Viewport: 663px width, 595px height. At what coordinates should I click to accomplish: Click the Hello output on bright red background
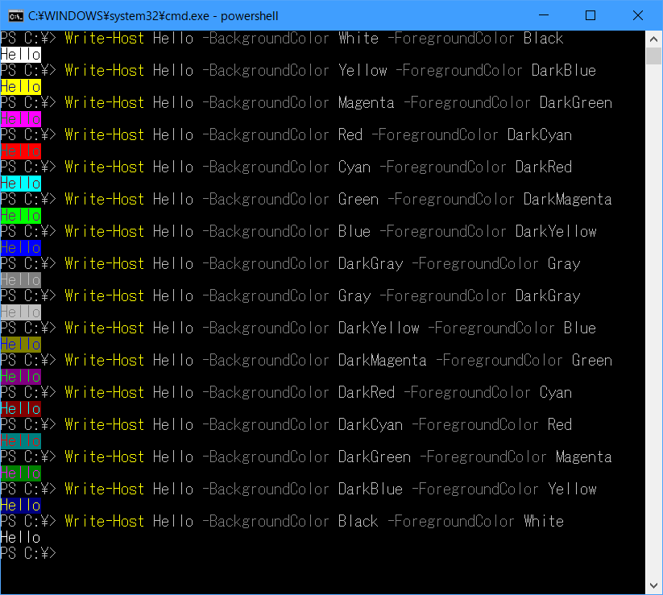pyautogui.click(x=21, y=151)
